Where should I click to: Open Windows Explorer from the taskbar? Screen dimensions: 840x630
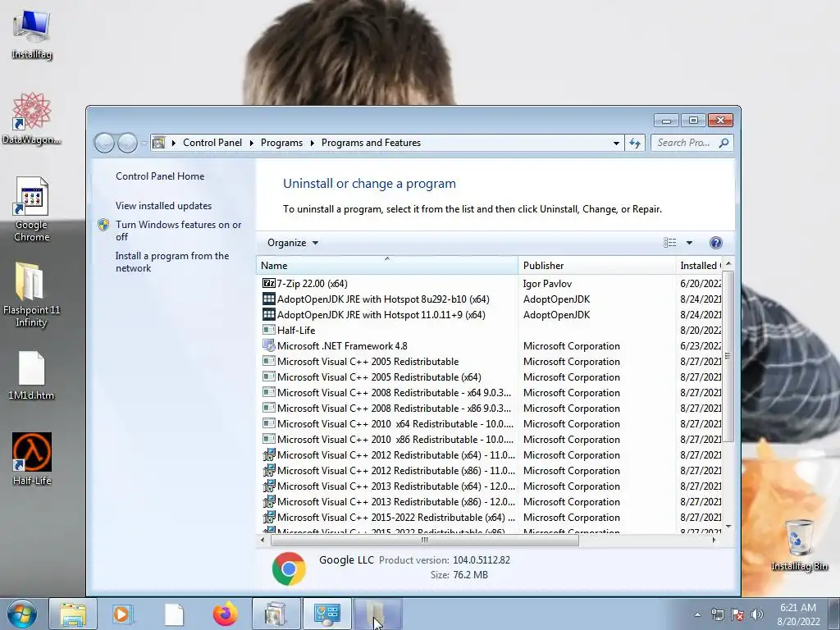point(73,614)
